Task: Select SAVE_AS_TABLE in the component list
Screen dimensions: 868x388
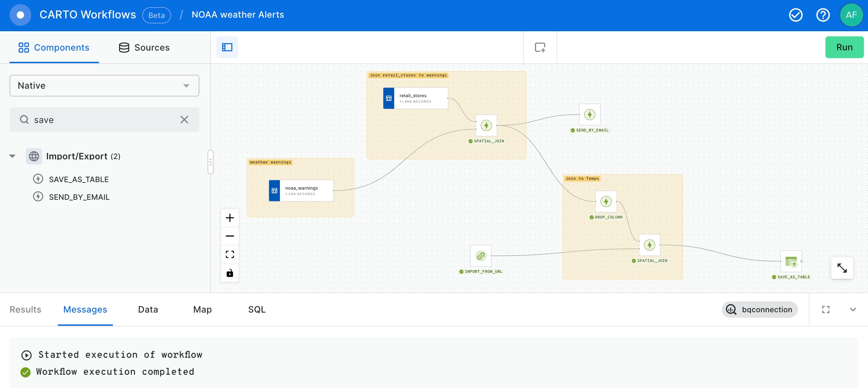Action: 78,180
